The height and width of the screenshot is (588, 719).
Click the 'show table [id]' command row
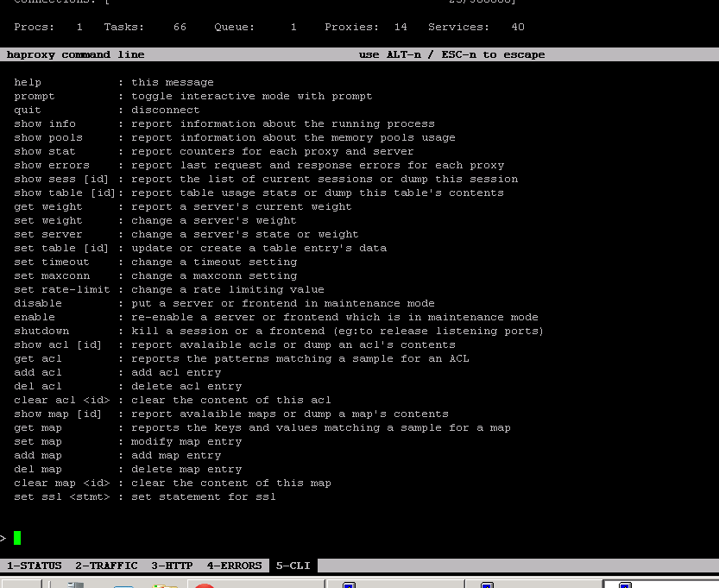pos(259,193)
